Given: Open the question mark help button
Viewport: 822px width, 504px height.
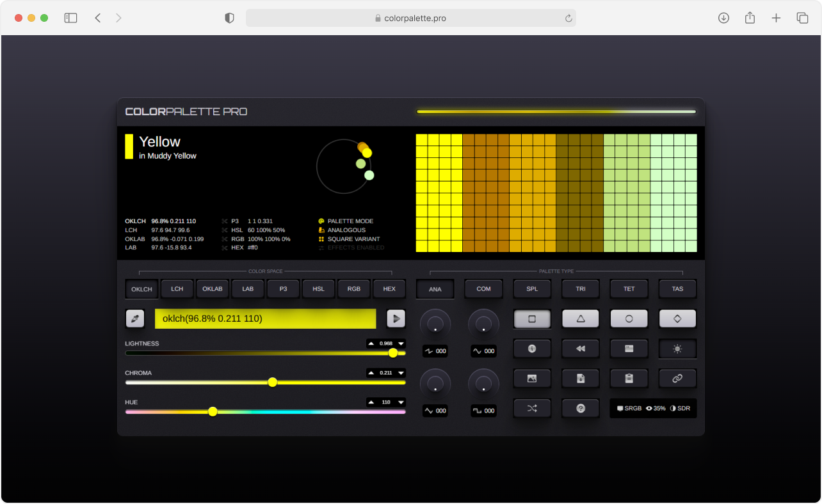Looking at the screenshot, I should (581, 408).
